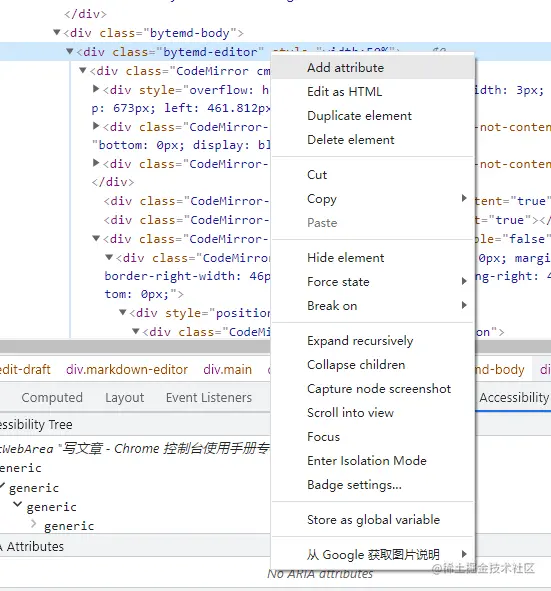This screenshot has width=551, height=591.
Task: Choose Collapse children menu item
Action: point(372,365)
